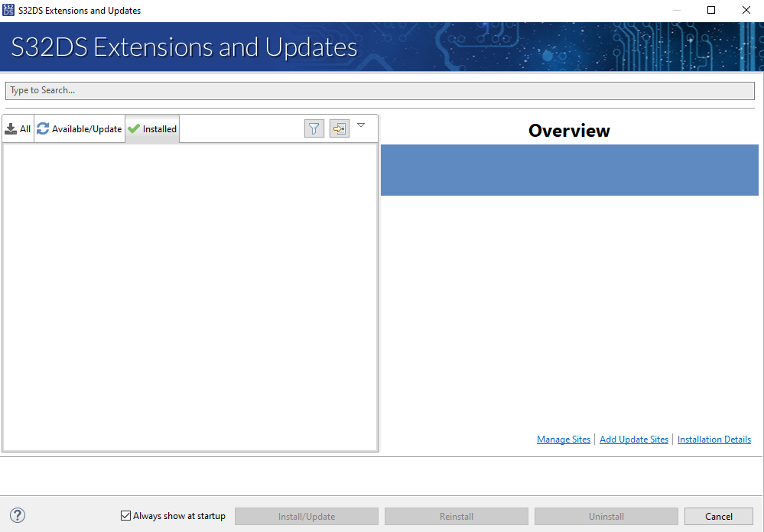Click the Install/Update button
764x532 pixels.
tap(307, 517)
